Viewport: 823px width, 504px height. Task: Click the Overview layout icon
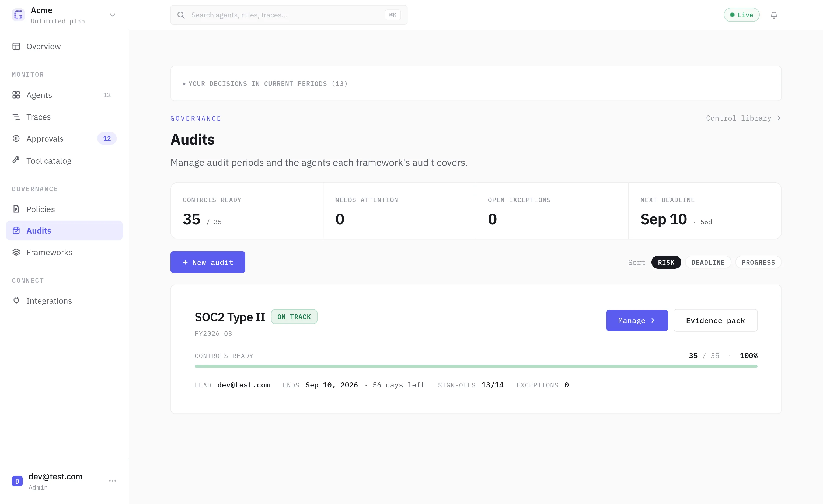(16, 46)
